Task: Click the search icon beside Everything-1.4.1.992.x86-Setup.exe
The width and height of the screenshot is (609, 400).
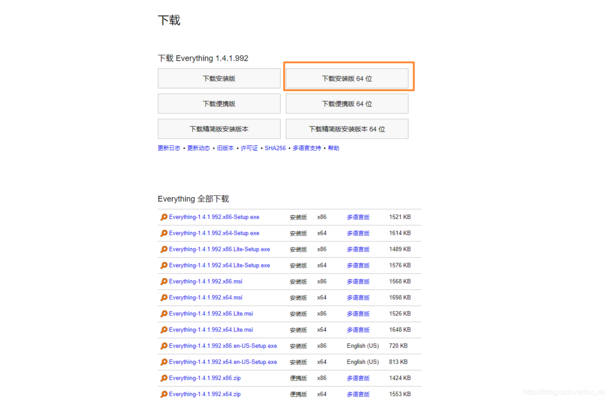Action: 164,217
